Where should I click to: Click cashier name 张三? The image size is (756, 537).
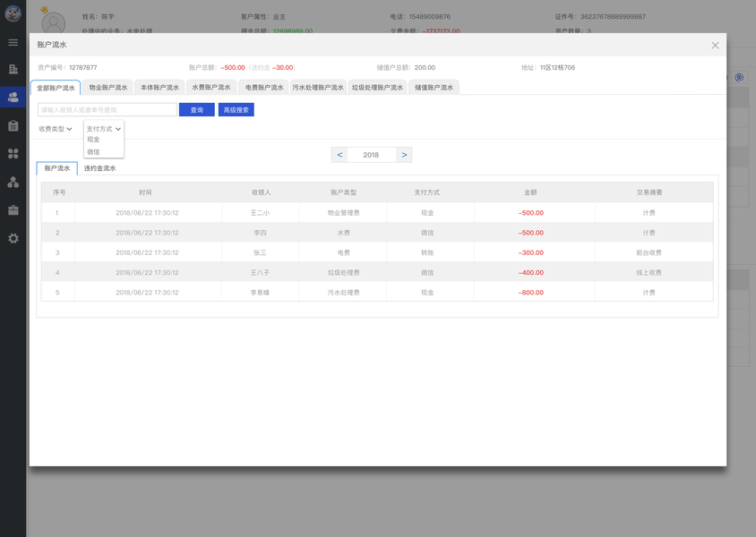260,253
